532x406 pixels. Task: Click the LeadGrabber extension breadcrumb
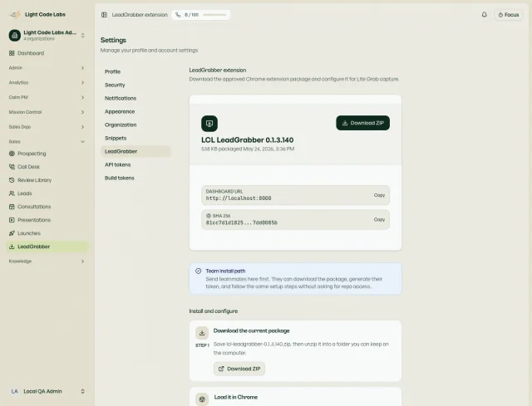(140, 15)
